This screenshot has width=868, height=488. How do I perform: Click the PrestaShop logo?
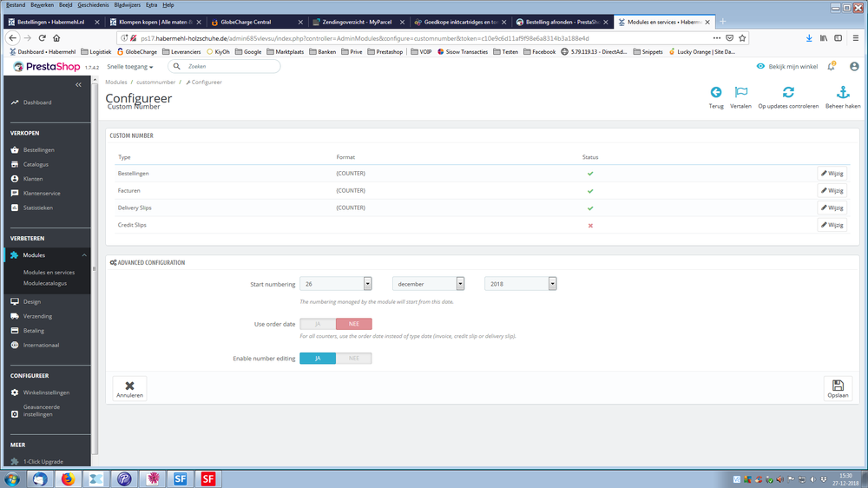point(47,67)
